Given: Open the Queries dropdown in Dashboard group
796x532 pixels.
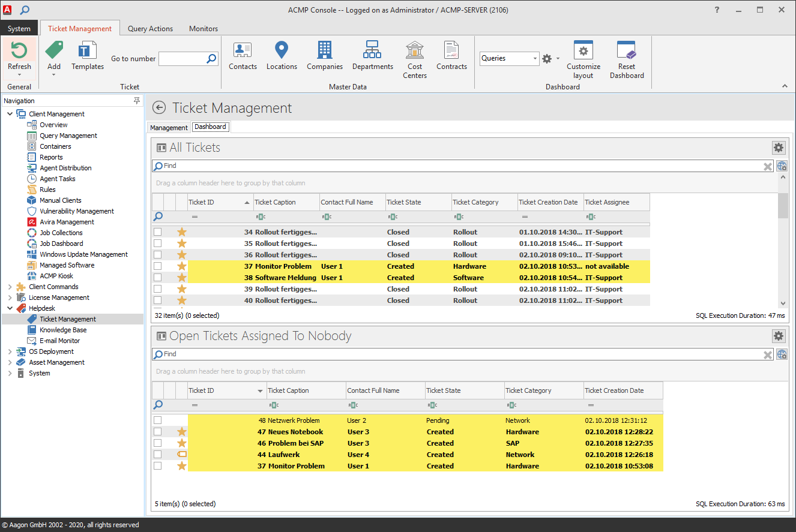Looking at the screenshot, I should (535, 59).
